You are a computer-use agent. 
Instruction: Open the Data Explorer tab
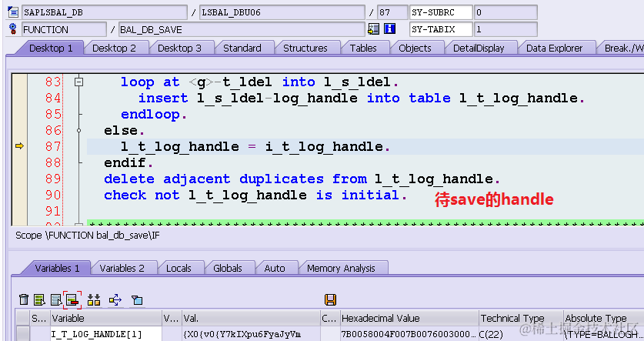pos(554,48)
